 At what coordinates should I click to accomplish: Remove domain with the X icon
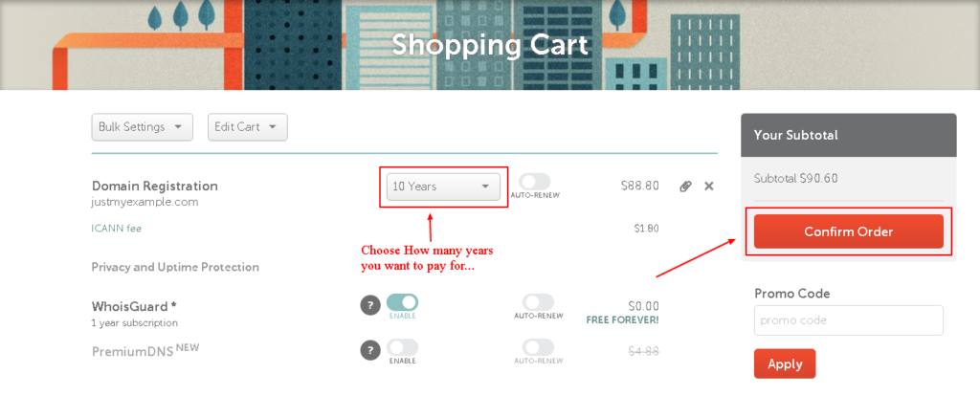pos(709,187)
